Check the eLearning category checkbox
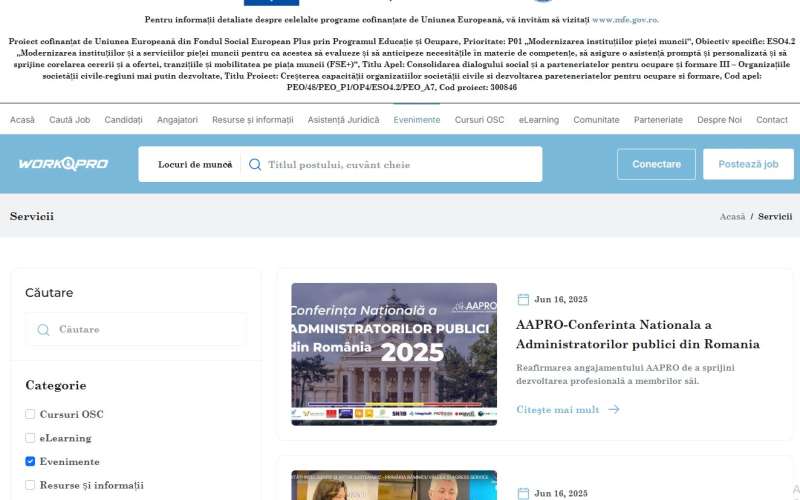Viewport: 800px width, 500px height. click(x=30, y=438)
